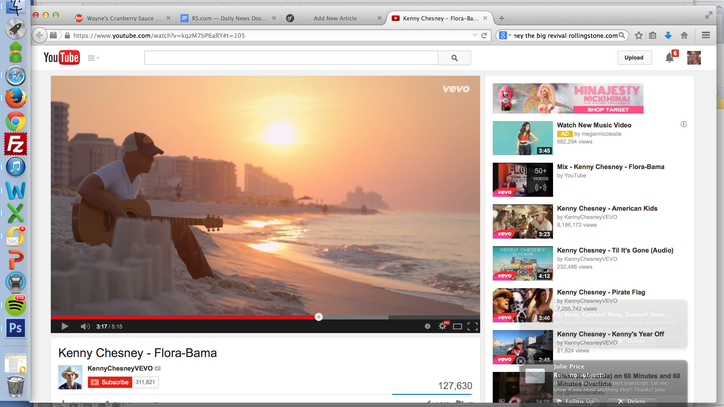The width and height of the screenshot is (724, 407).
Task: Reload the current page
Action: pyautogui.click(x=484, y=36)
